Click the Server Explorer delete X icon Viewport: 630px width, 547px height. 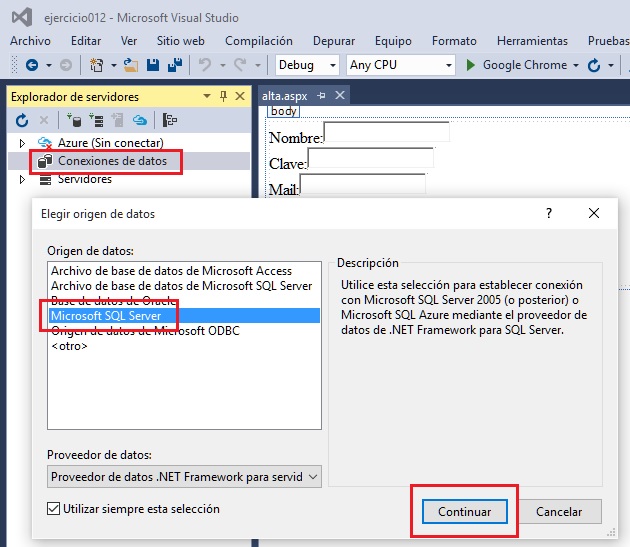(44, 120)
